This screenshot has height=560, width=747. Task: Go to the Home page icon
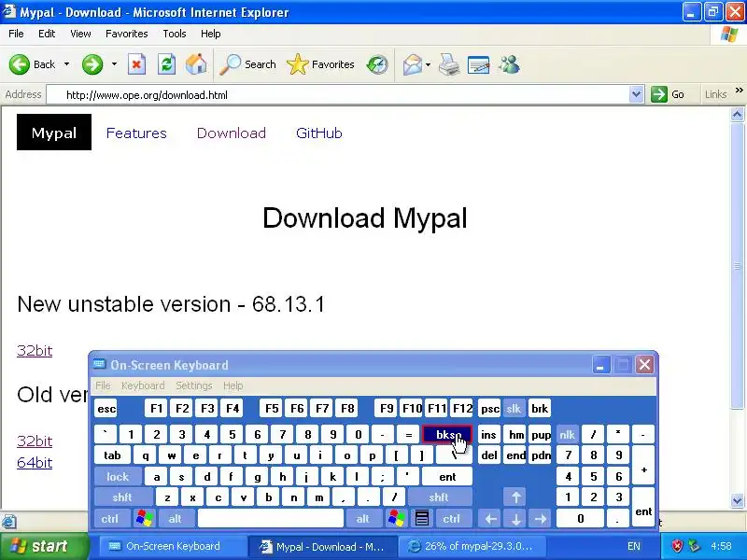point(196,63)
